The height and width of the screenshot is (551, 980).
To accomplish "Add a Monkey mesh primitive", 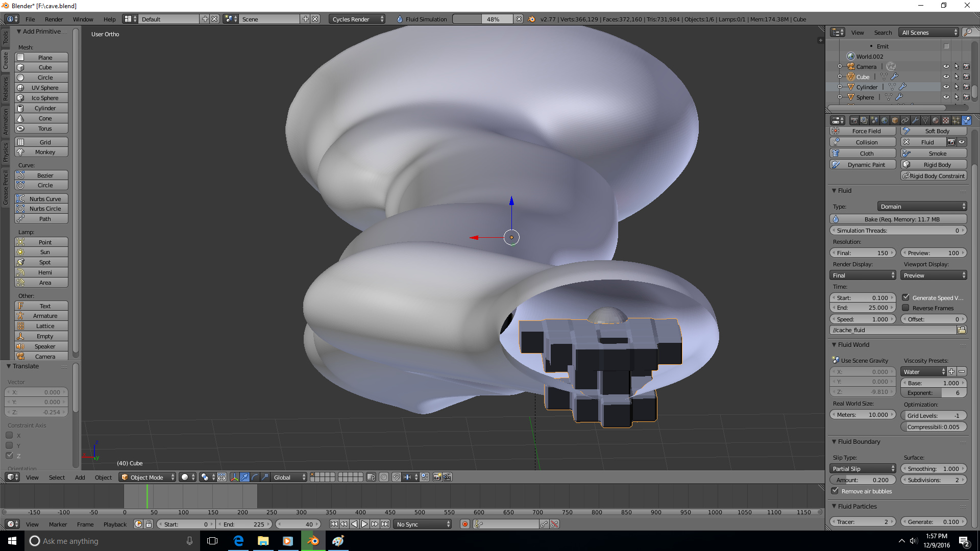I will click(x=41, y=152).
